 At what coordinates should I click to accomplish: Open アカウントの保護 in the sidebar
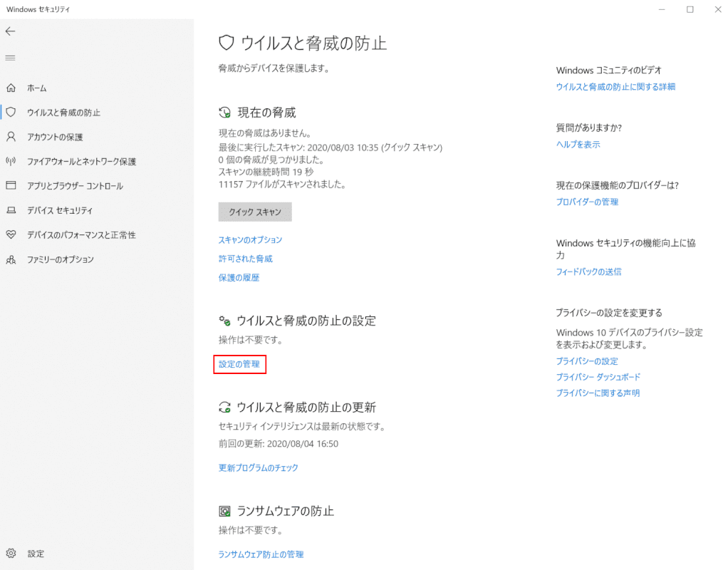(x=55, y=137)
